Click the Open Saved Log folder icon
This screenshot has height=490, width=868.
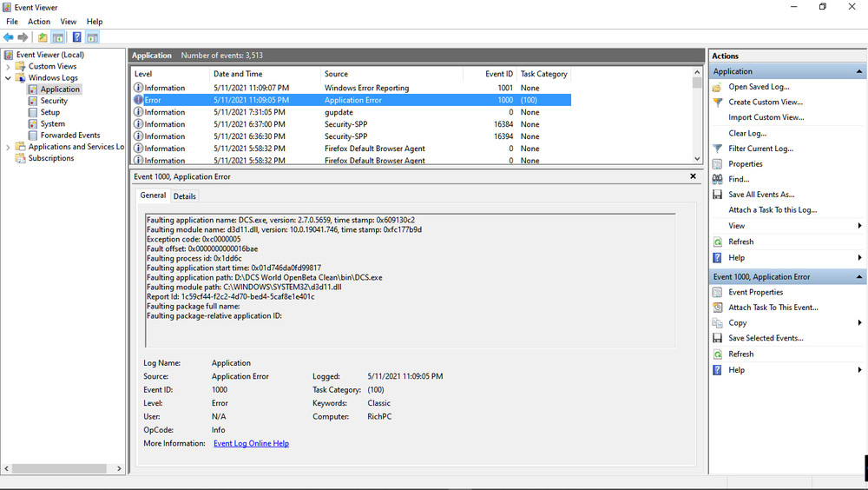pyautogui.click(x=717, y=87)
